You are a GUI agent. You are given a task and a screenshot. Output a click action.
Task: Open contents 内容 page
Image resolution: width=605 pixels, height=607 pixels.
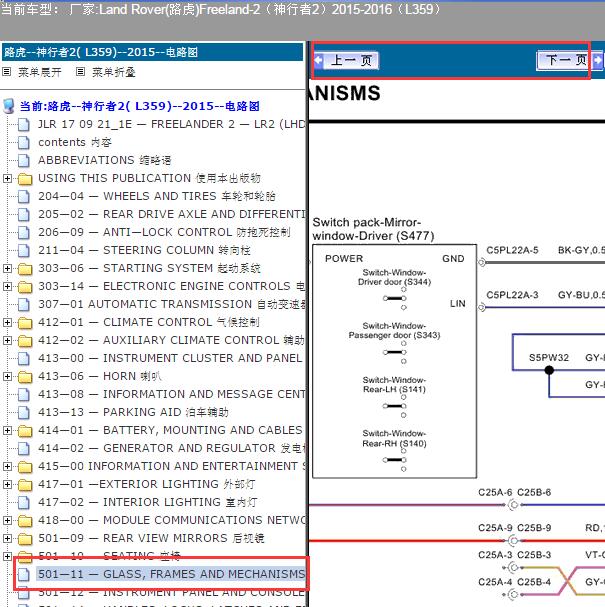[75, 142]
